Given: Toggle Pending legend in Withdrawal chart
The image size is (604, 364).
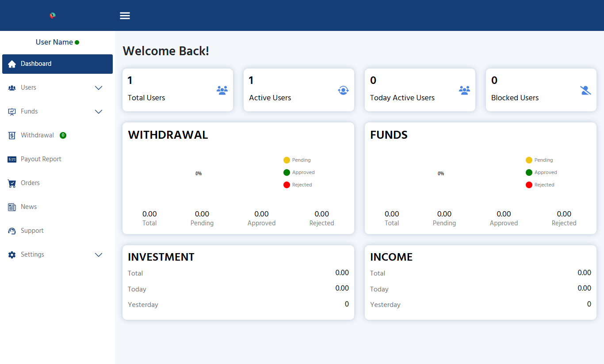Looking at the screenshot, I should click(297, 160).
